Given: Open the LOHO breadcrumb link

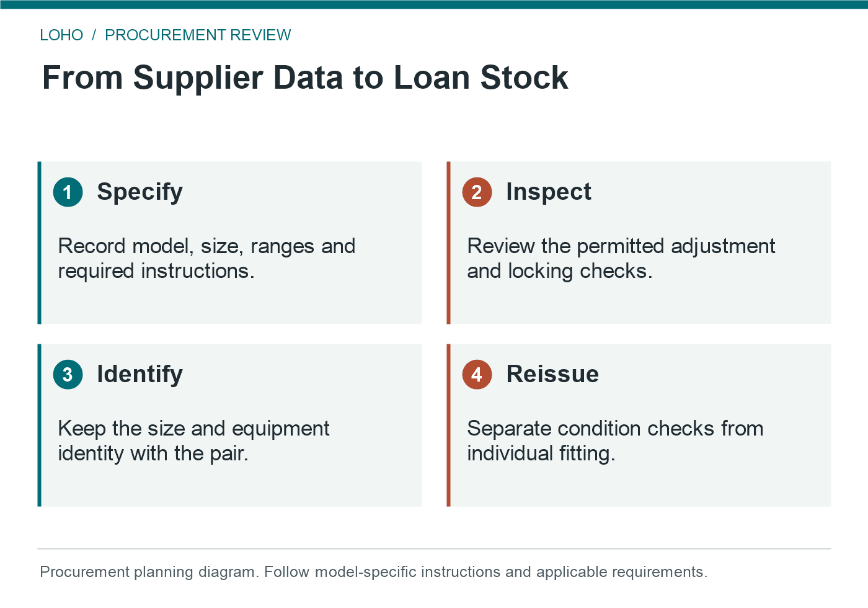Looking at the screenshot, I should point(61,35).
